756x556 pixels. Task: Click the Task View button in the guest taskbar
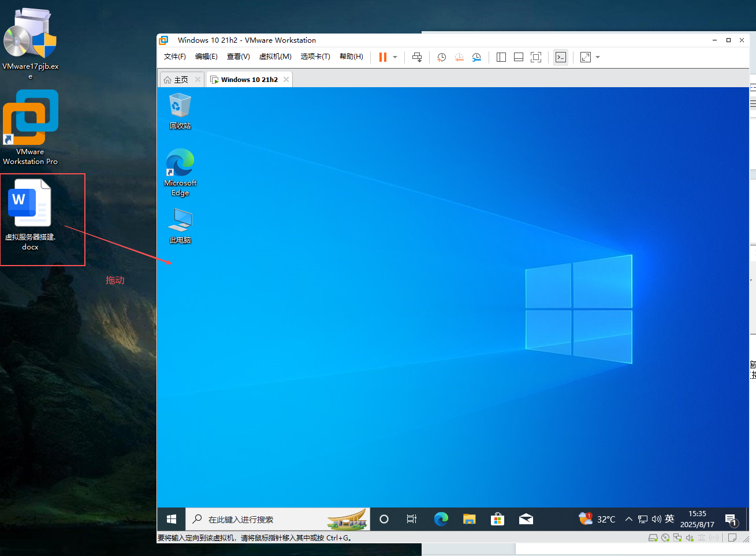411,519
